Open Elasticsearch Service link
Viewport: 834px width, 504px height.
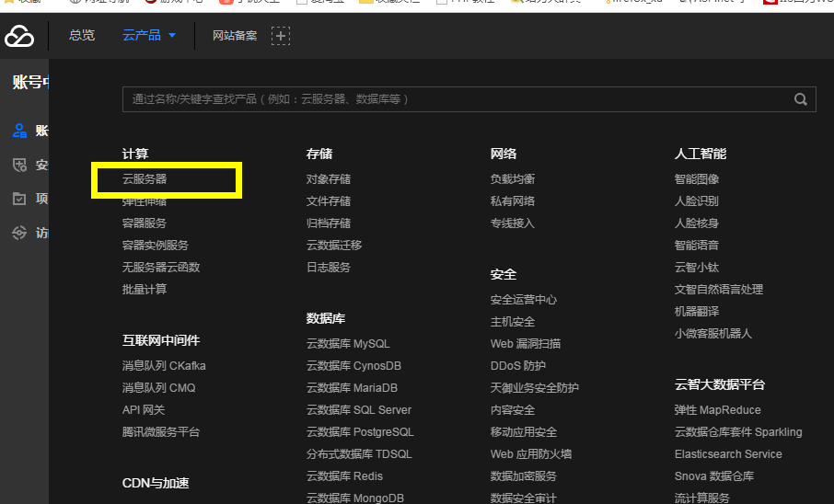click(x=728, y=454)
